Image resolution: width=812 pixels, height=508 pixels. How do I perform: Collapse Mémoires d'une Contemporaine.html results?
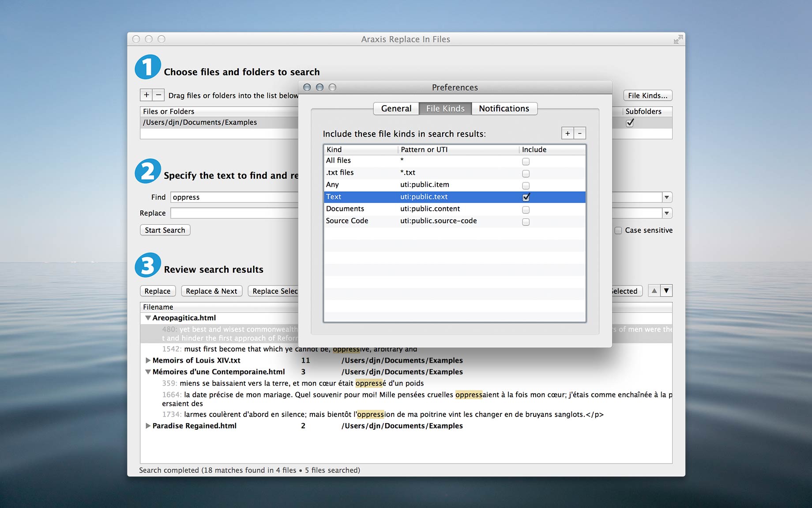click(148, 372)
